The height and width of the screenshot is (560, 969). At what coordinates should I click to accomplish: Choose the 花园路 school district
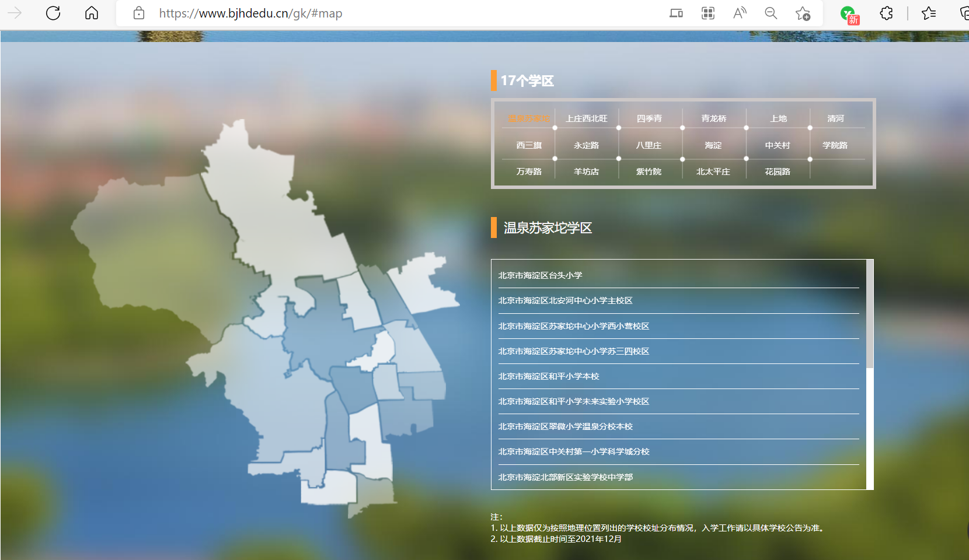778,171
